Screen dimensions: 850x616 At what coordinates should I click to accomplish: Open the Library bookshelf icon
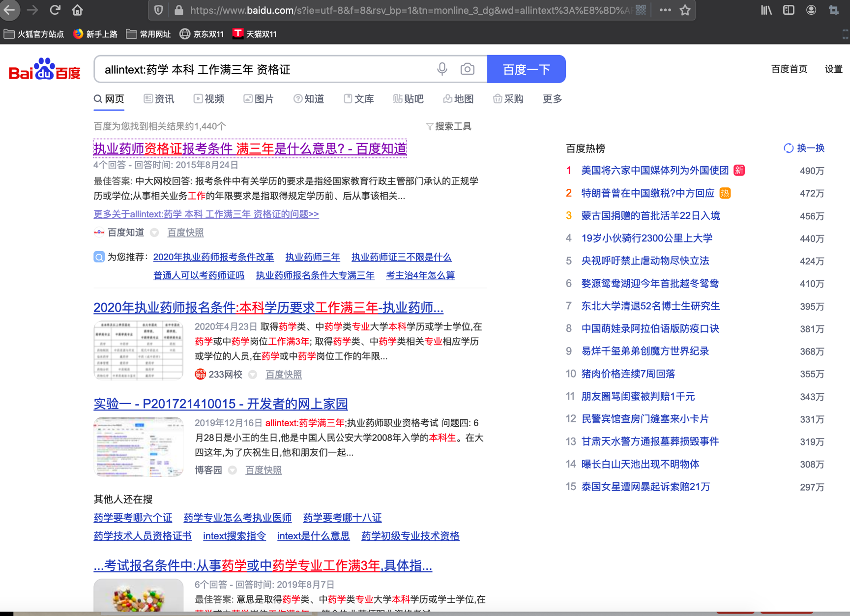tap(766, 10)
